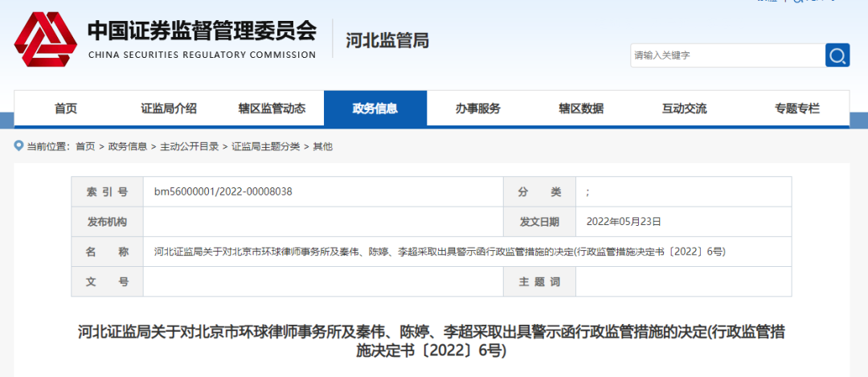Go to 政务信息 in the breadcrumb
This screenshot has height=377, width=868.
127,147
